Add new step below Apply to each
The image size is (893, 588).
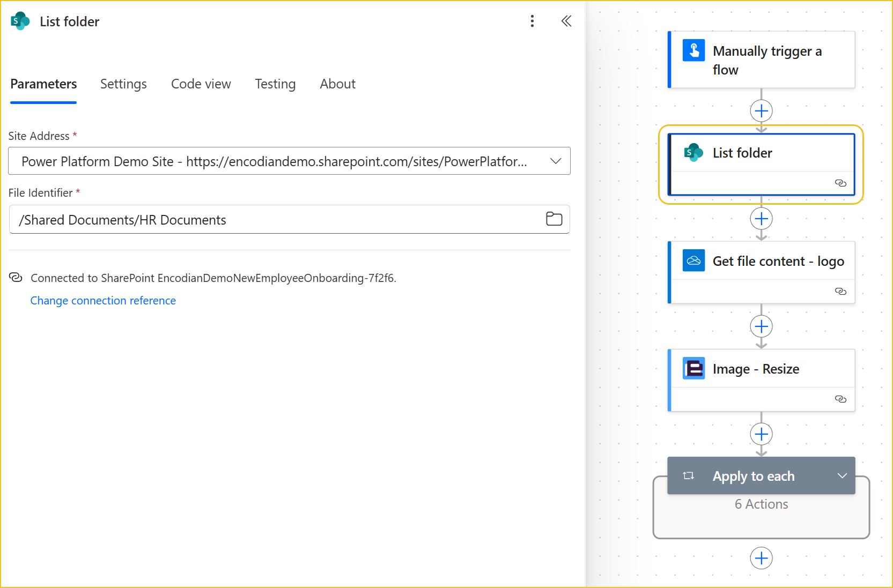coord(761,559)
